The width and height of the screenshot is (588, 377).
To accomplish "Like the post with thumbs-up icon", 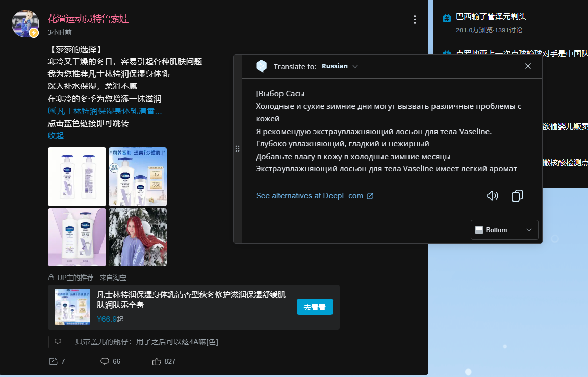I will tap(157, 361).
